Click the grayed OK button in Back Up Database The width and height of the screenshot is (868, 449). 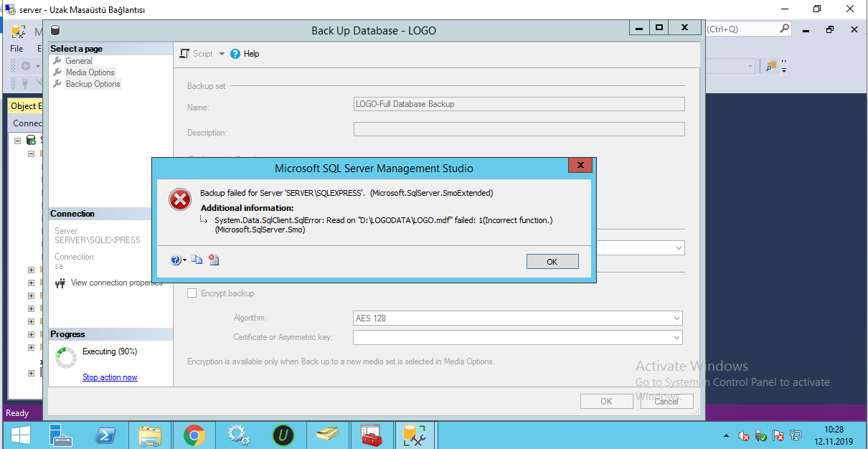[606, 402]
